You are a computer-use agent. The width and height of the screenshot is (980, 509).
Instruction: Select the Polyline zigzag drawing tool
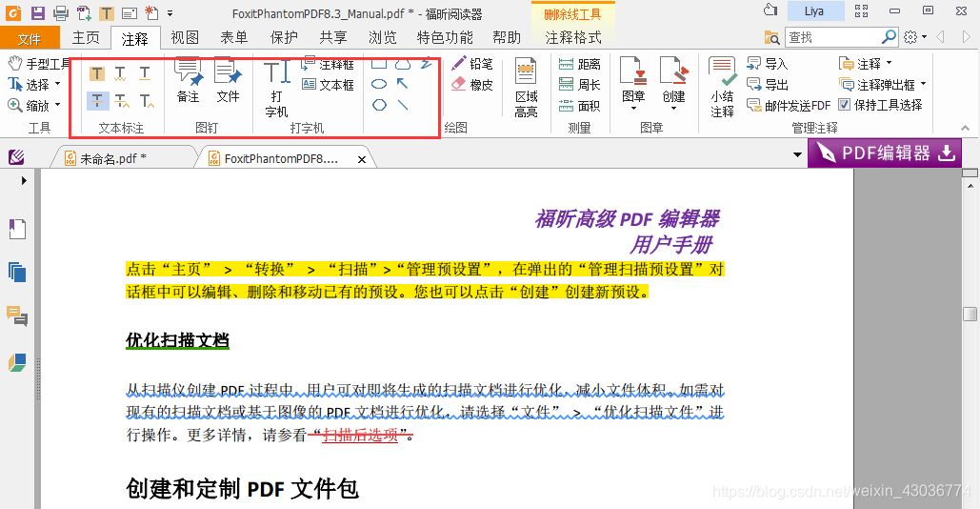427,63
